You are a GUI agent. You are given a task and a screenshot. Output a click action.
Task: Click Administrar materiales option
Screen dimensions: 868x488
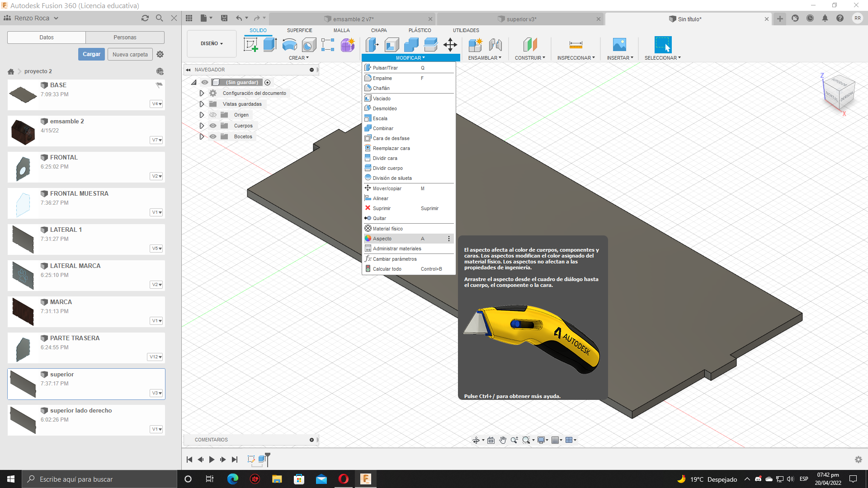point(396,249)
